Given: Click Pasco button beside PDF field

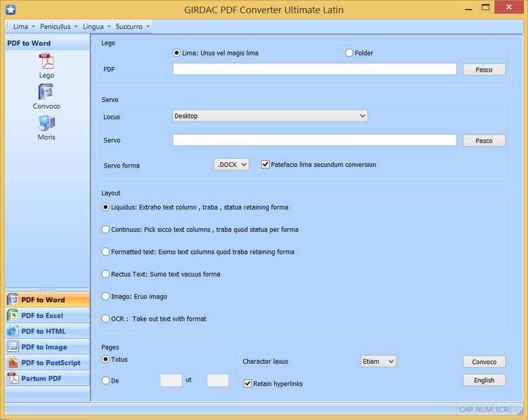Looking at the screenshot, I should point(484,70).
